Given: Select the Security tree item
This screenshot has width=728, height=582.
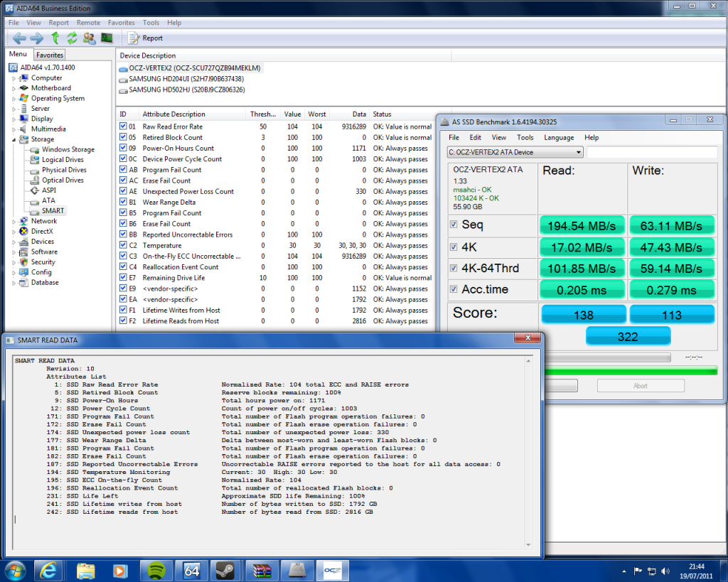Looking at the screenshot, I should click(x=43, y=262).
